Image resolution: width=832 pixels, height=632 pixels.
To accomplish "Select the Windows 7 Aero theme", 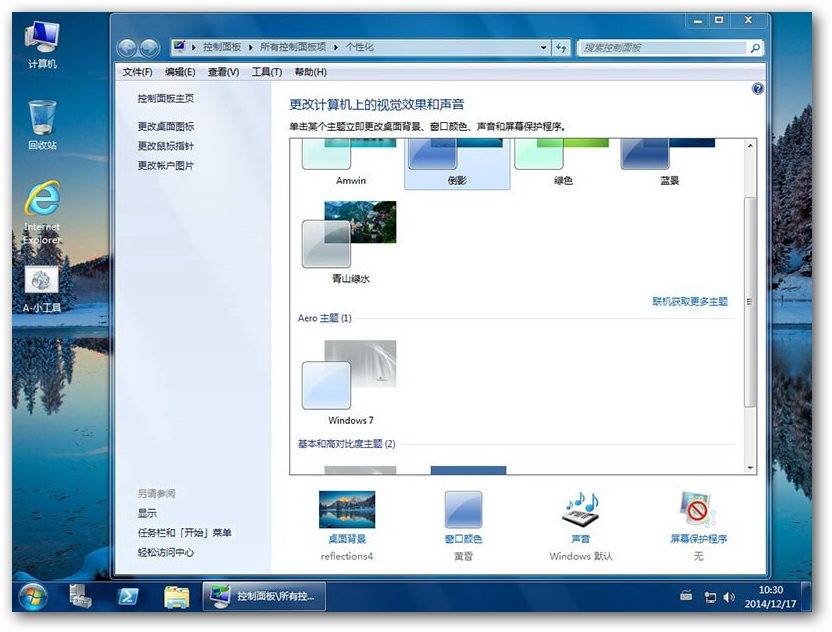I will click(x=350, y=383).
